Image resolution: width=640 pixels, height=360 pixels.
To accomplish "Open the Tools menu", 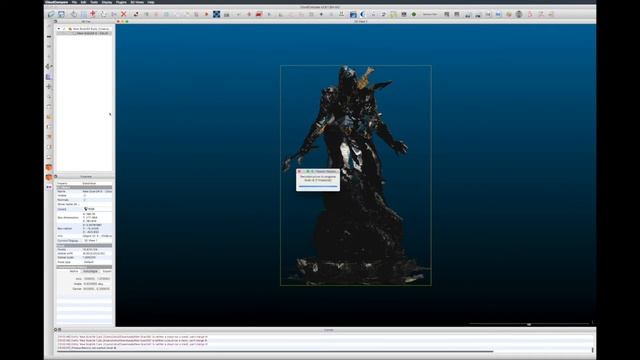I will [x=94, y=2].
